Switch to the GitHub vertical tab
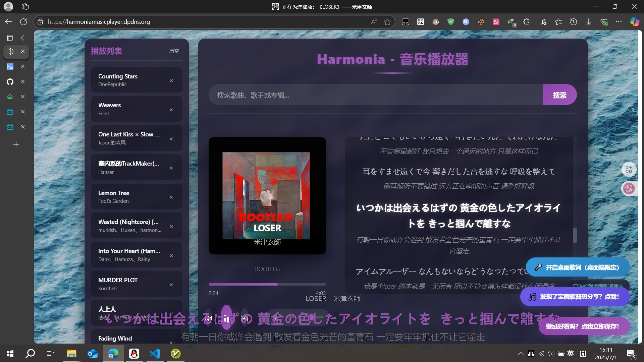The image size is (644, 362). pos(10,82)
